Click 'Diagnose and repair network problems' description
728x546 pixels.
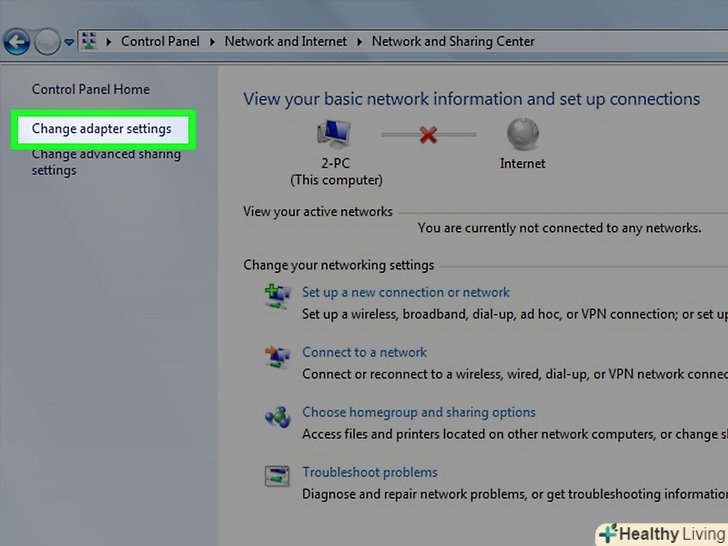[x=515, y=494]
